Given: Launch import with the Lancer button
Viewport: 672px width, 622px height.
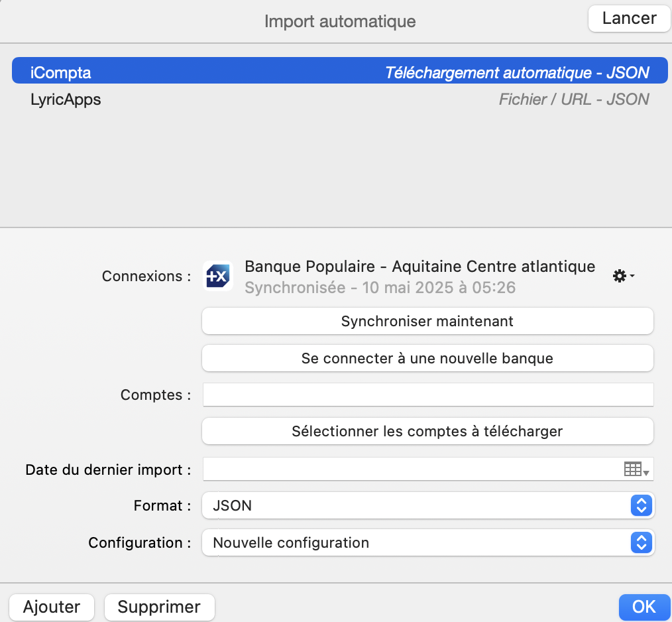Looking at the screenshot, I should 629,19.
